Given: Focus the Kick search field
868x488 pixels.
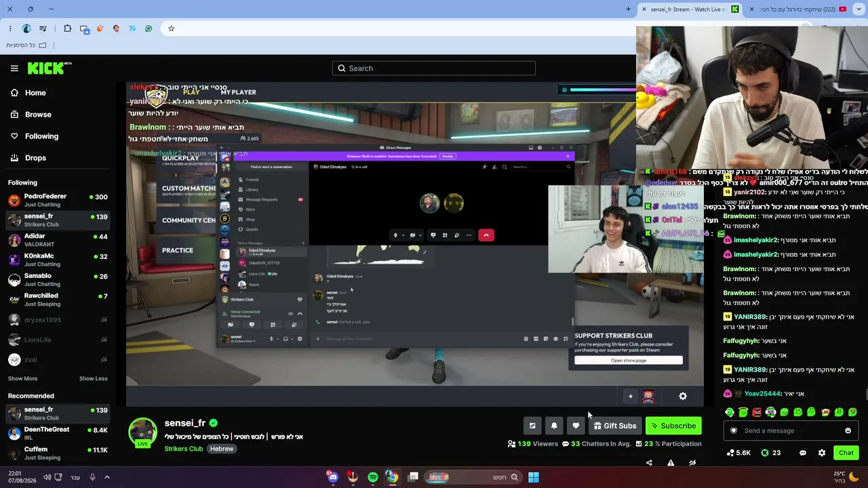Looking at the screenshot, I should [434, 68].
